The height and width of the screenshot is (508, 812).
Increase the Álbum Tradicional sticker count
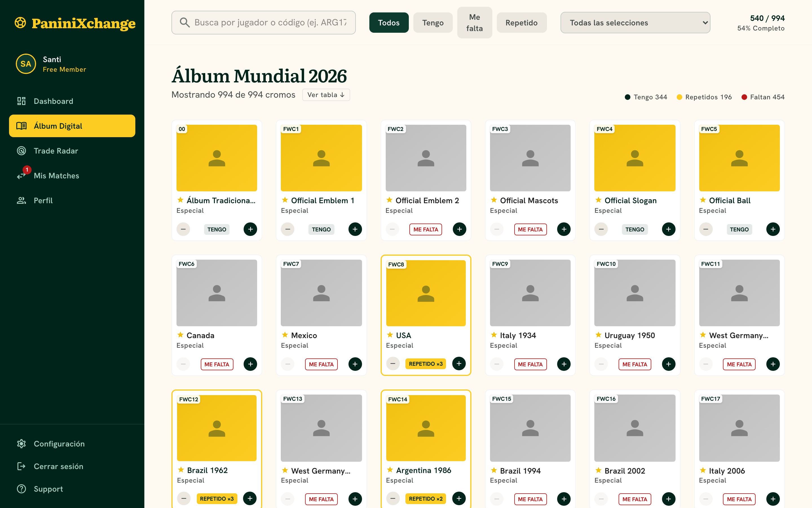[250, 229]
